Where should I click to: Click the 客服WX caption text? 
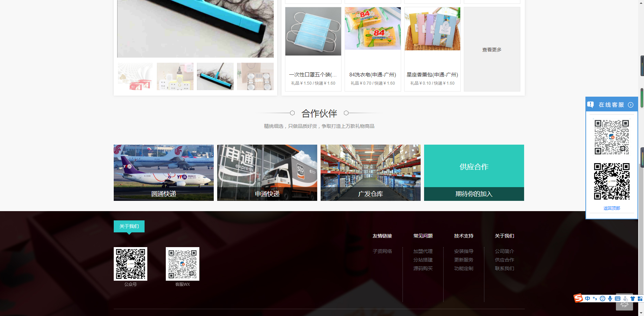click(183, 284)
